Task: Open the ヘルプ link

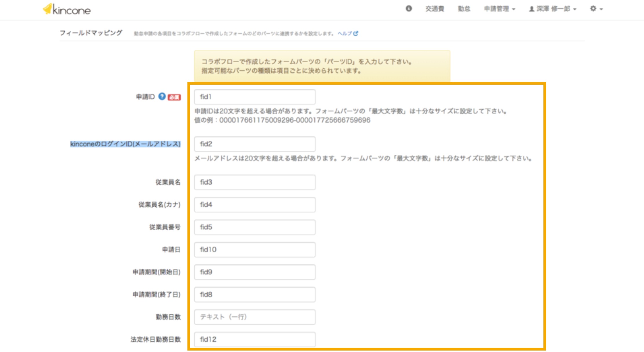Action: (345, 34)
